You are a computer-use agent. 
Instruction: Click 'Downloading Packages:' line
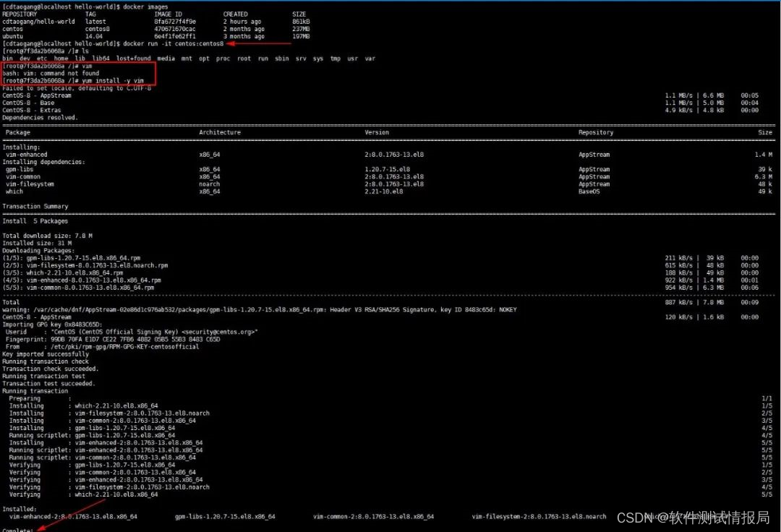pyautogui.click(x=38, y=251)
